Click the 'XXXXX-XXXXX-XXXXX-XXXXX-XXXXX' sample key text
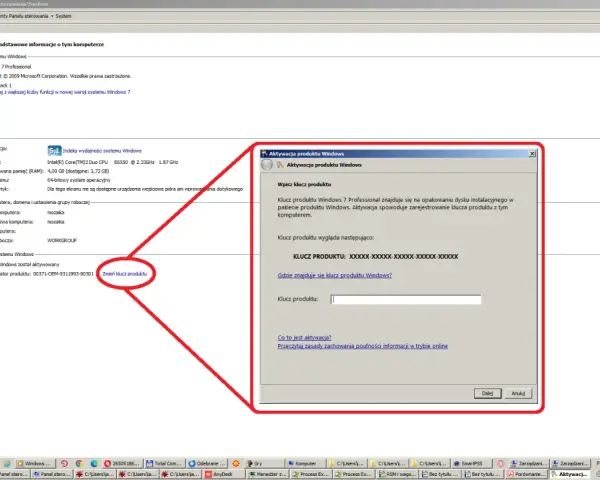Viewport: 600px width, 480px height. [x=404, y=256]
